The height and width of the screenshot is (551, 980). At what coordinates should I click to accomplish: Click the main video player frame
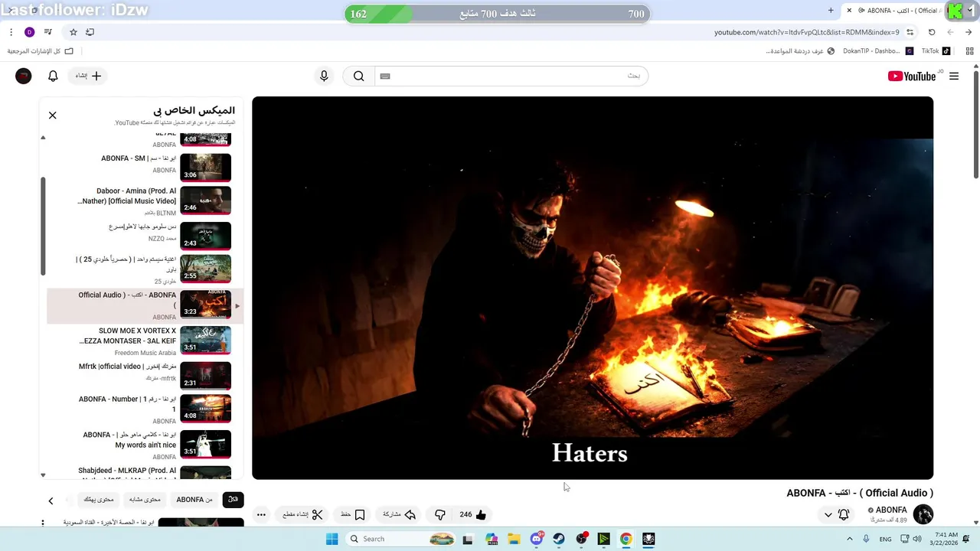[593, 288]
